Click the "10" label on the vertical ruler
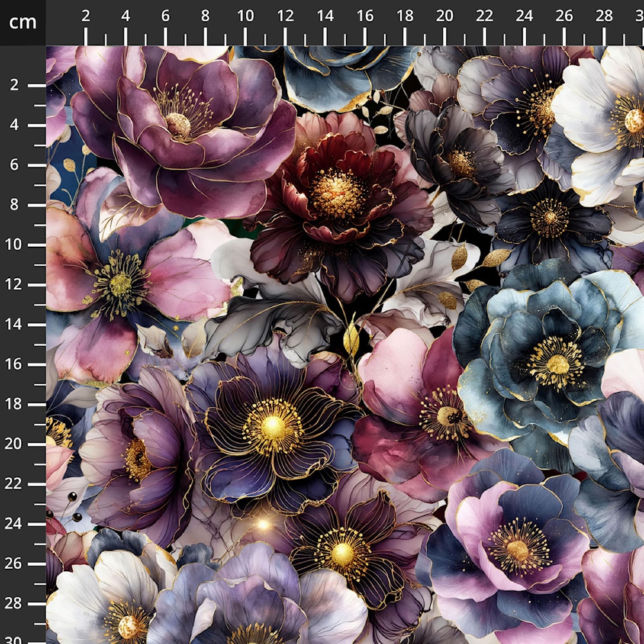The width and height of the screenshot is (644, 644). (13, 244)
